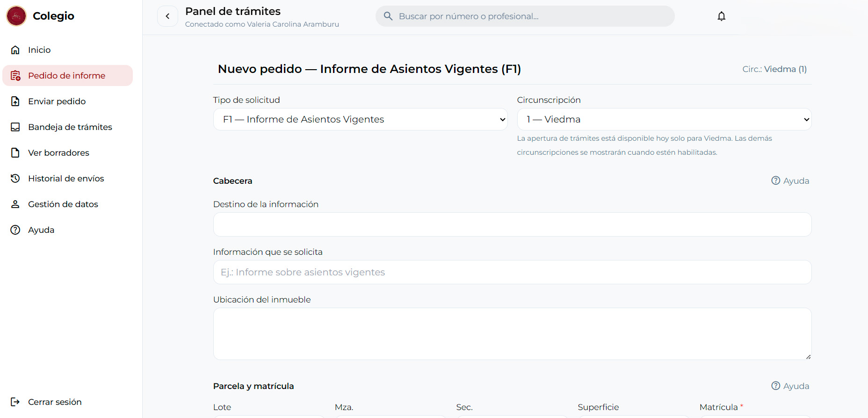This screenshot has height=418, width=868.
Task: Click the back chevron button in header
Action: (167, 16)
